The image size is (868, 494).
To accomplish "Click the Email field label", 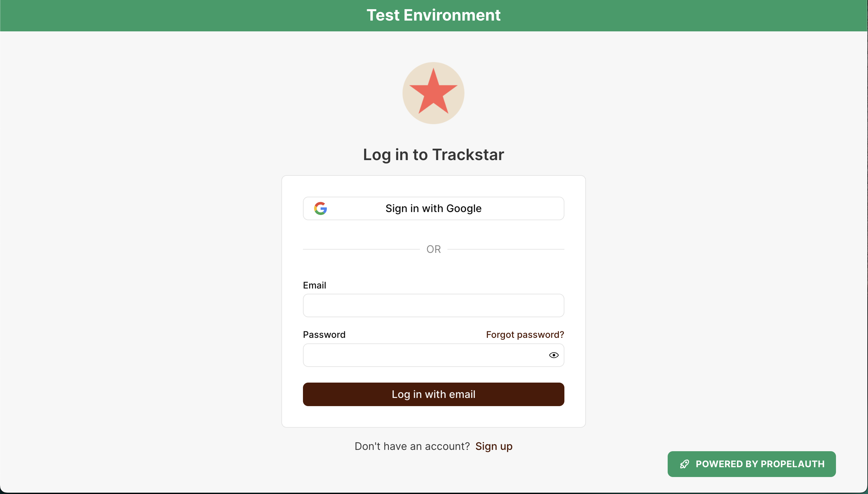I will point(314,285).
